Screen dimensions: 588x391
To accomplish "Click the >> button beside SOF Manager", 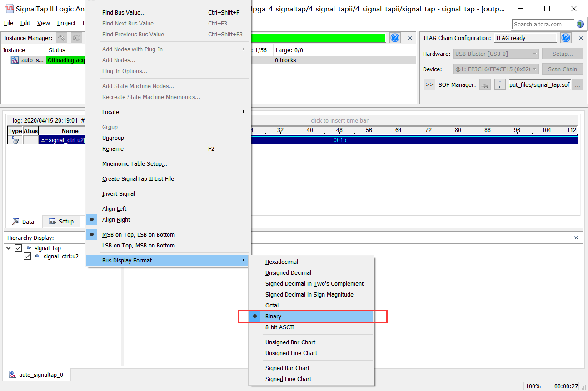I will (429, 84).
